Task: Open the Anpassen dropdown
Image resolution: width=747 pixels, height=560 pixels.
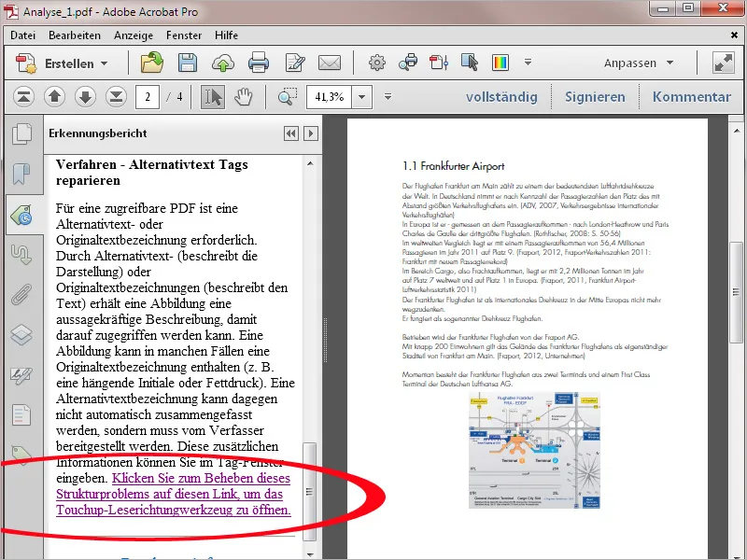Action: [x=639, y=63]
